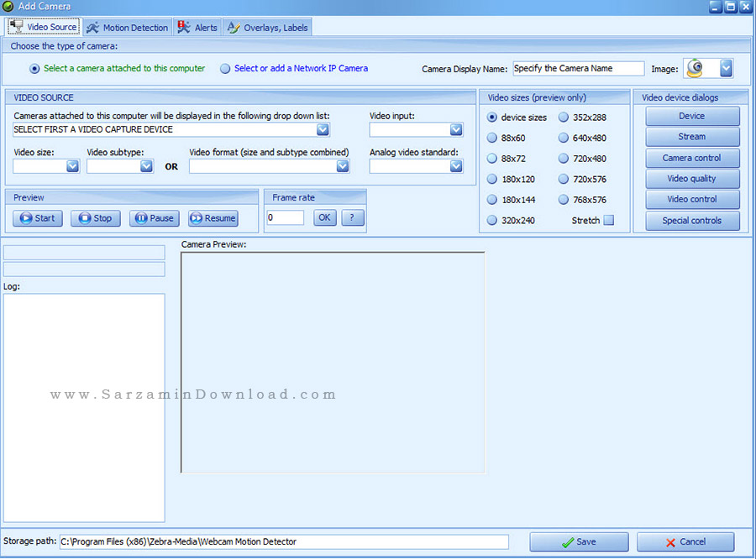
Task: Expand the Video format combined dropdown
Action: [x=343, y=166]
